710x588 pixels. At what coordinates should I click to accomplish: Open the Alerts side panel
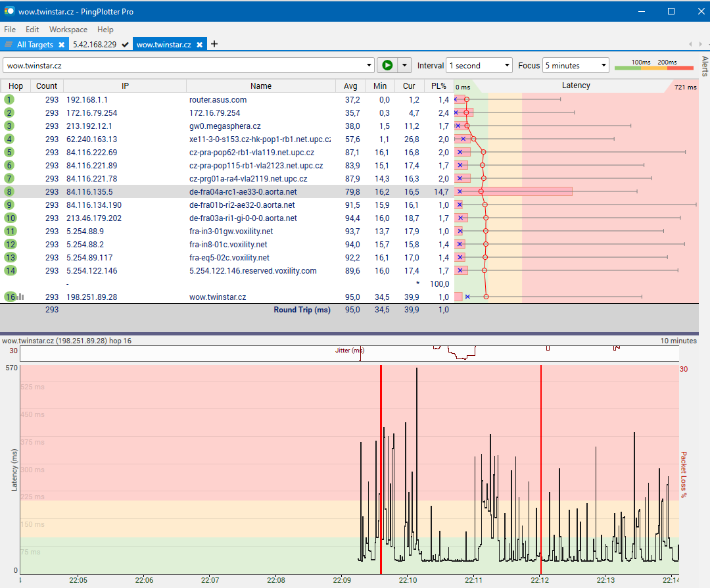[x=704, y=66]
